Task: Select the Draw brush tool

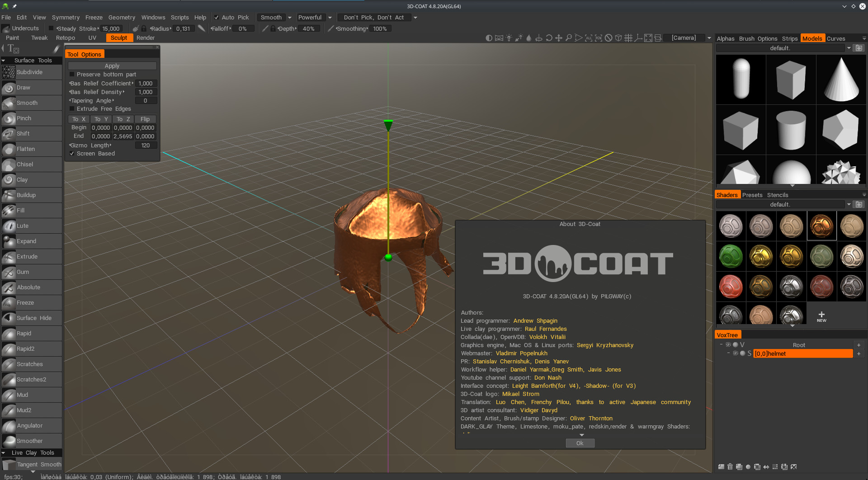Action: [x=32, y=88]
